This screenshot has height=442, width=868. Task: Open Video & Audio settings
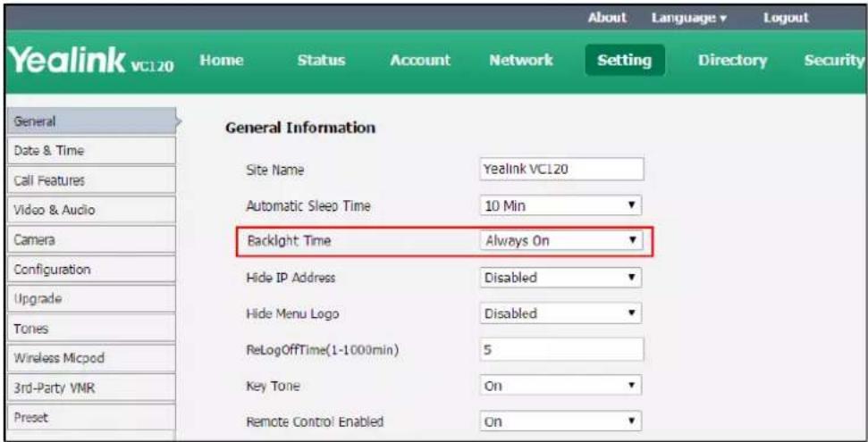(x=91, y=210)
